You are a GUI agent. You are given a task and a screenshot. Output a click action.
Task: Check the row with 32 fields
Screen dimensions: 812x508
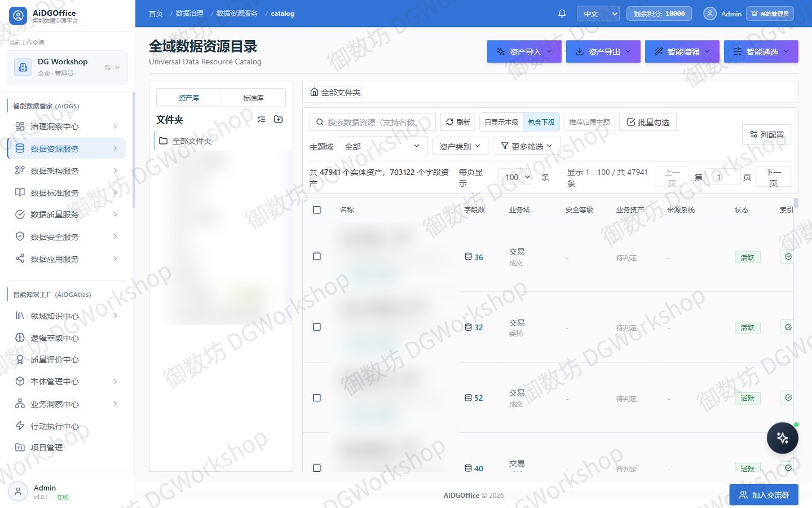click(317, 327)
